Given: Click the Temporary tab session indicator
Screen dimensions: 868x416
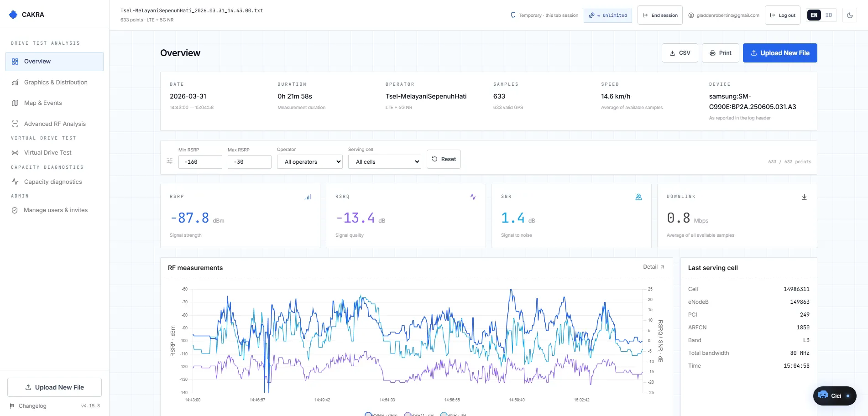Looking at the screenshot, I should pyautogui.click(x=544, y=15).
